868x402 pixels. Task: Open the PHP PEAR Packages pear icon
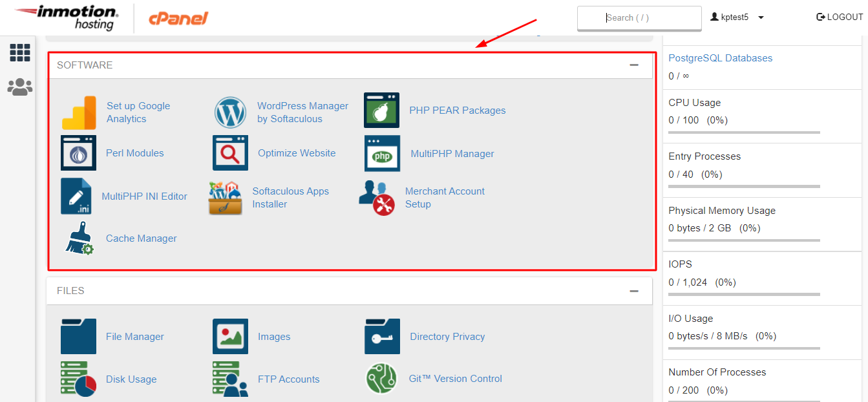(x=382, y=111)
